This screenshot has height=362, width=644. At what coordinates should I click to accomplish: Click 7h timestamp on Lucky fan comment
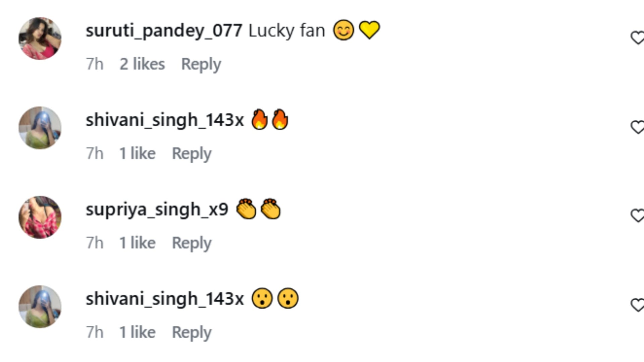click(x=95, y=64)
